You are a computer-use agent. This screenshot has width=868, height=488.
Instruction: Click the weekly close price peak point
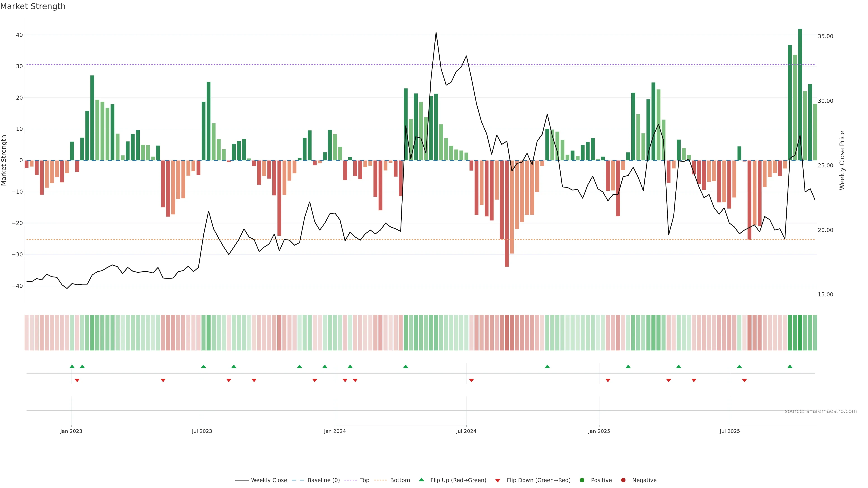click(x=436, y=33)
